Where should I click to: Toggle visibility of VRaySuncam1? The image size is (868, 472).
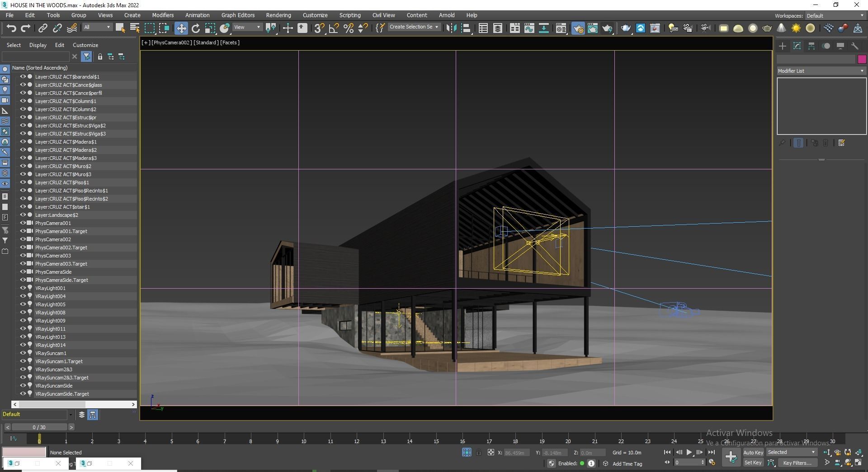23,353
